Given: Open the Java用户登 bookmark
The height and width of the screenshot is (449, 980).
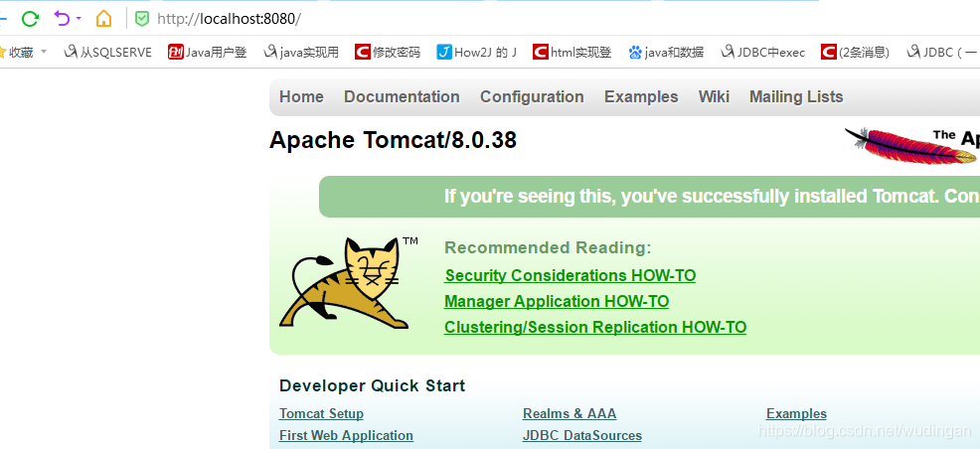Looking at the screenshot, I should coord(208,53).
